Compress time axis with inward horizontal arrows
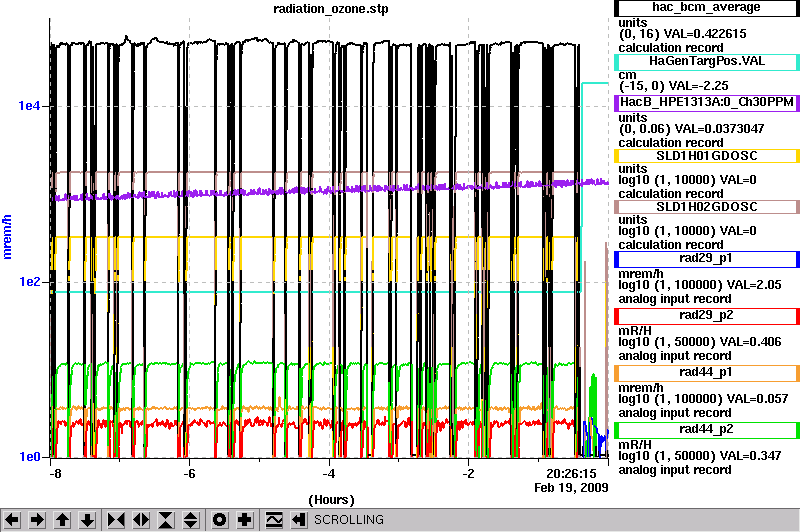 tap(116, 520)
